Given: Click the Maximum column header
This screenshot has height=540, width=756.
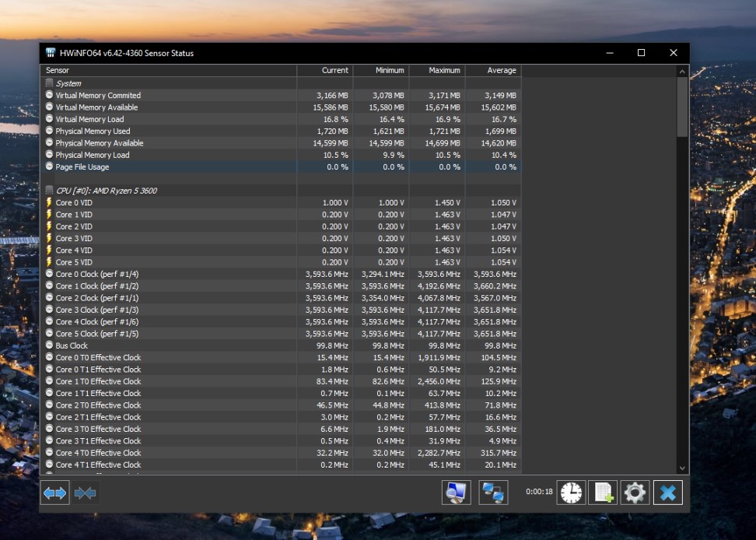Looking at the screenshot, I should (437, 70).
